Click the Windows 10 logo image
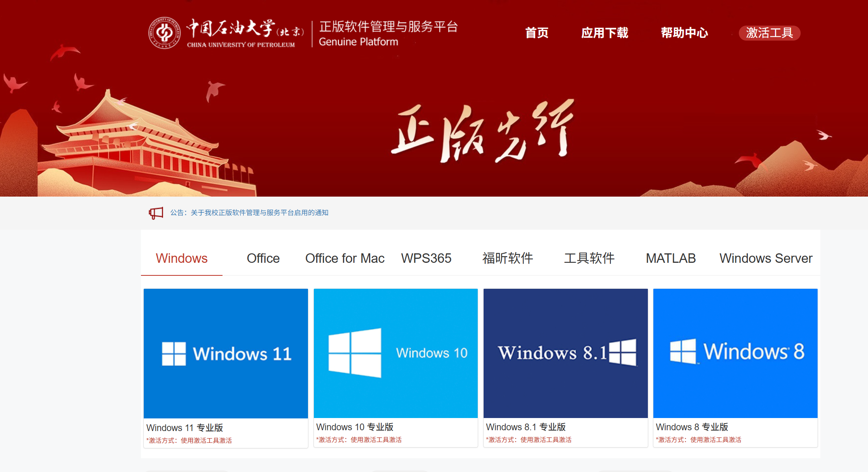Viewport: 868px width, 472px height. (x=395, y=353)
